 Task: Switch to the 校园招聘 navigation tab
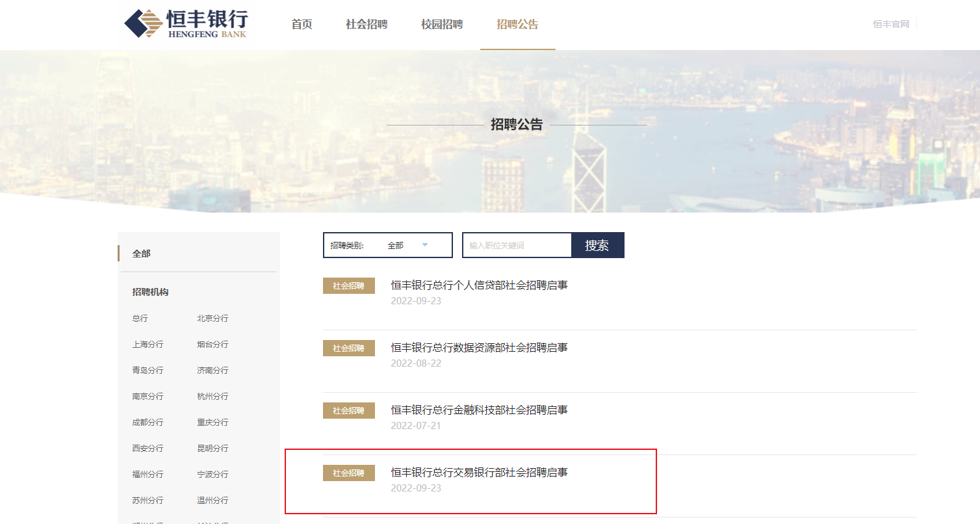click(x=442, y=25)
